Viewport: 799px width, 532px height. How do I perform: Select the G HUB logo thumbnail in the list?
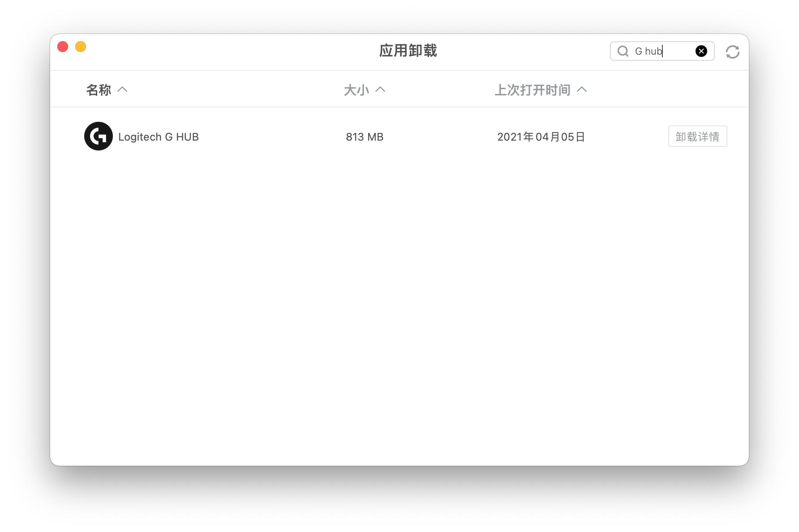pos(98,136)
